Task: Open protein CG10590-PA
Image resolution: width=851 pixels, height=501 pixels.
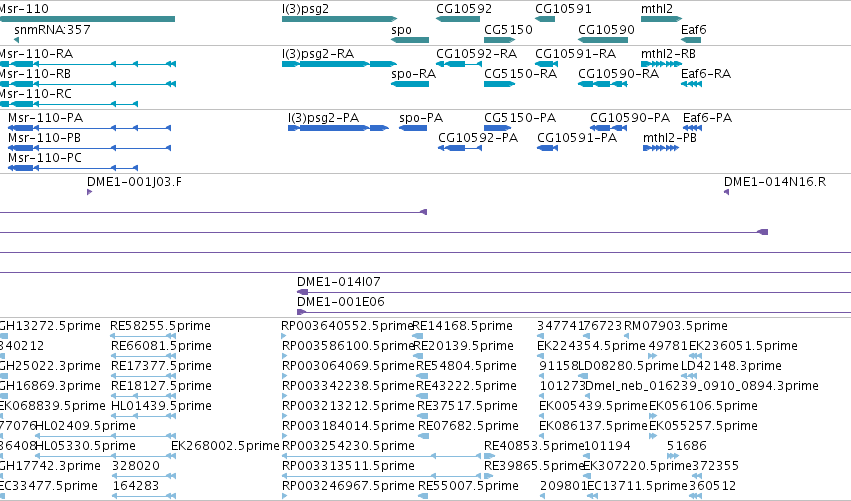Action: (x=630, y=118)
